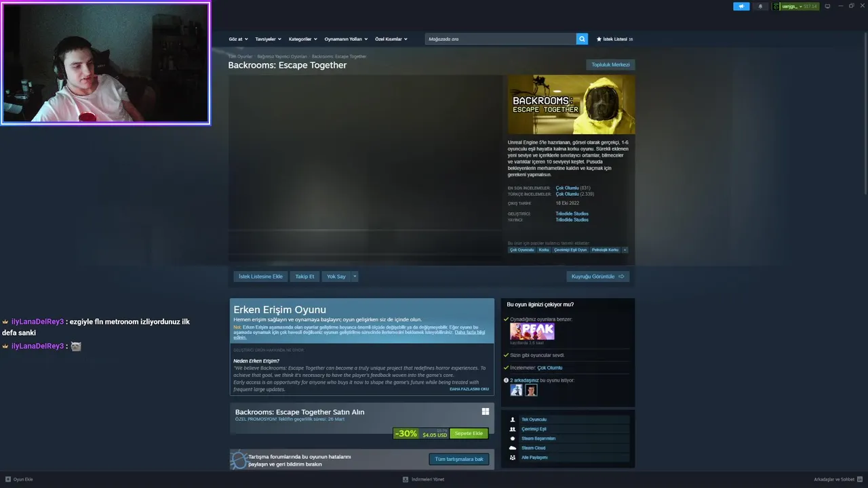The image size is (868, 488).
Task: Go to Tüm Oyunlar breadcrumb
Action: pyautogui.click(x=240, y=56)
